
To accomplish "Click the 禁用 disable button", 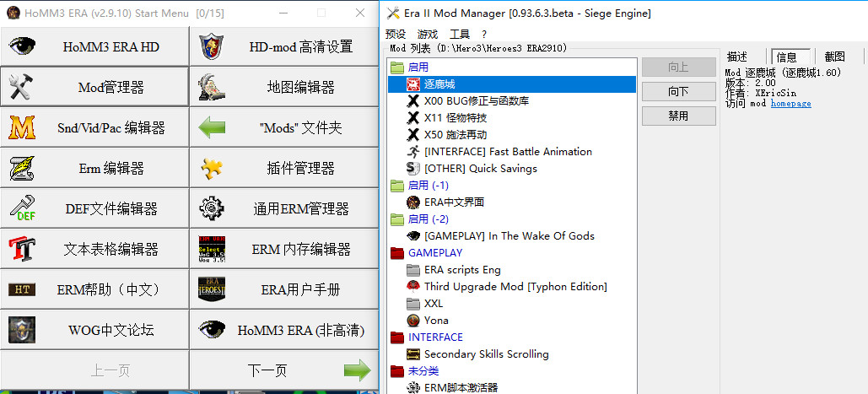I will pos(678,116).
